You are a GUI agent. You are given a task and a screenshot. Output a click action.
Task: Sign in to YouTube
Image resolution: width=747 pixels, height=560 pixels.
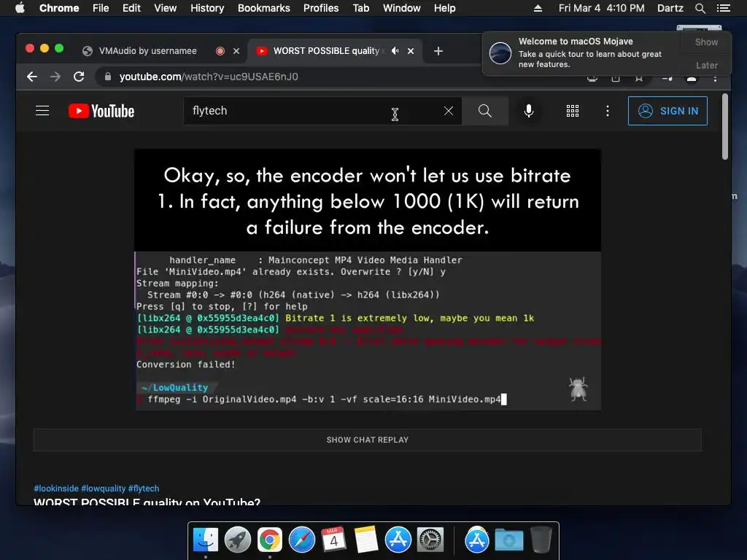tap(667, 111)
